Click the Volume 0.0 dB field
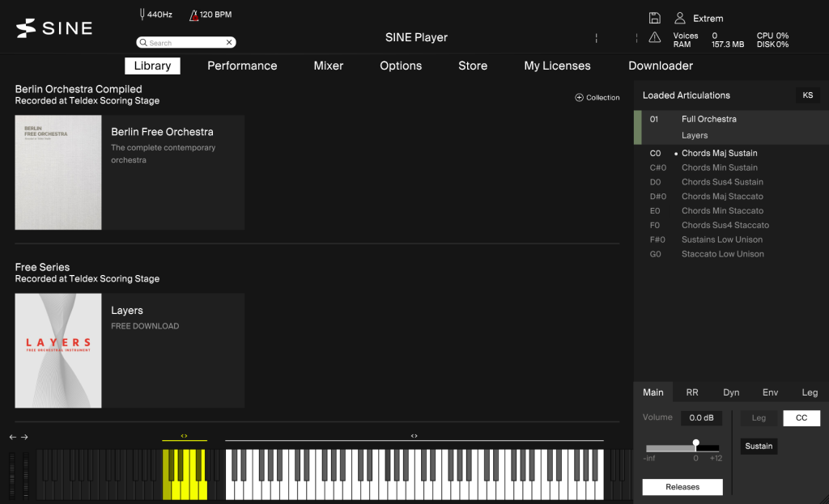The width and height of the screenshot is (829, 504). [701, 417]
